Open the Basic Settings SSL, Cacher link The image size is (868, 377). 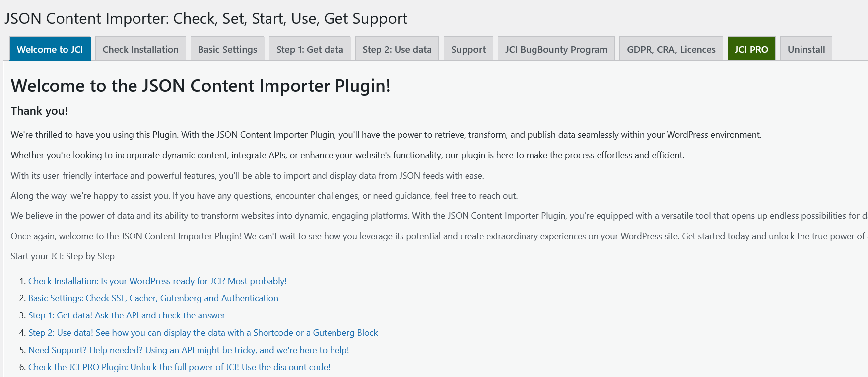point(153,298)
